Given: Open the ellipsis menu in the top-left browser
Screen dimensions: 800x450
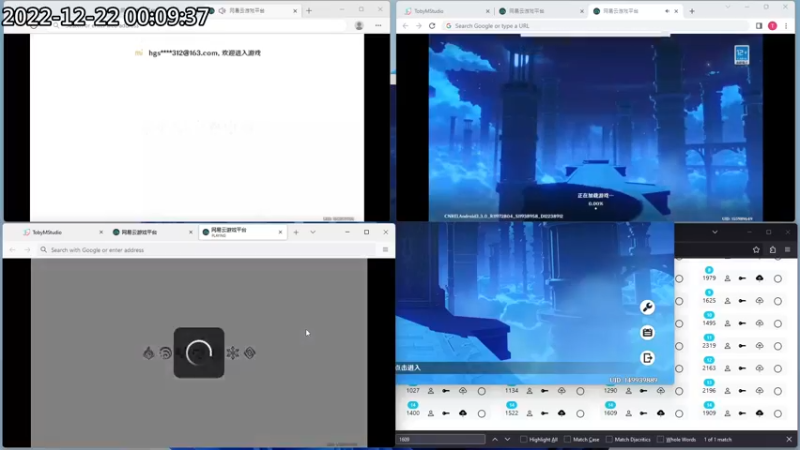Looking at the screenshot, I should (378, 26).
